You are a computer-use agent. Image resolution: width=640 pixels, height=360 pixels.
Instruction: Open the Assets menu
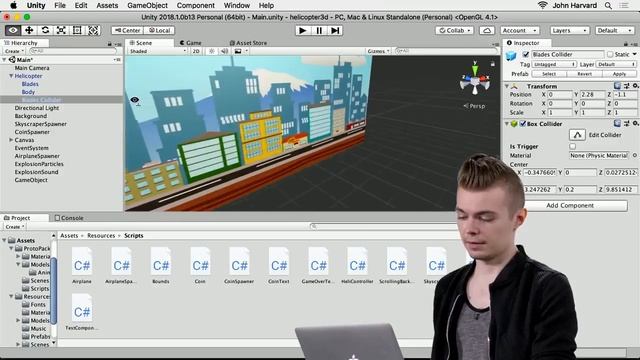click(107, 5)
